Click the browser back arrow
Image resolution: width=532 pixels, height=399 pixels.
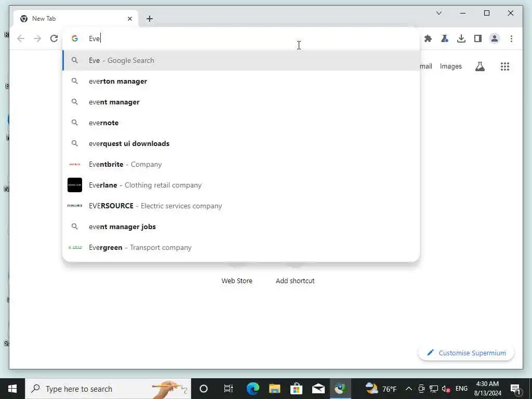point(21,38)
